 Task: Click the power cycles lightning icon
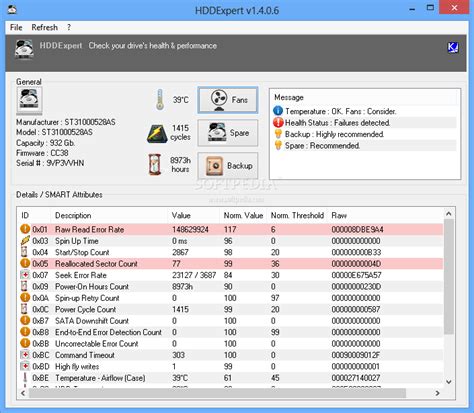tap(157, 134)
